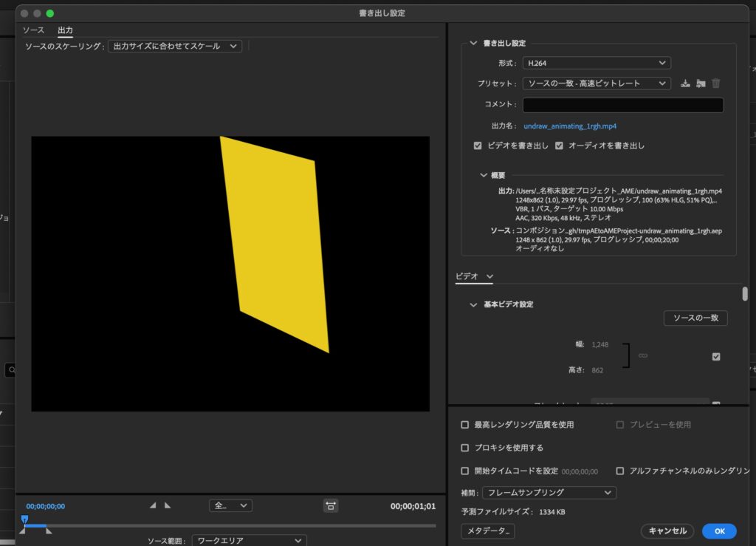
Task: Toggle the width-height link chain icon
Action: [x=643, y=356]
